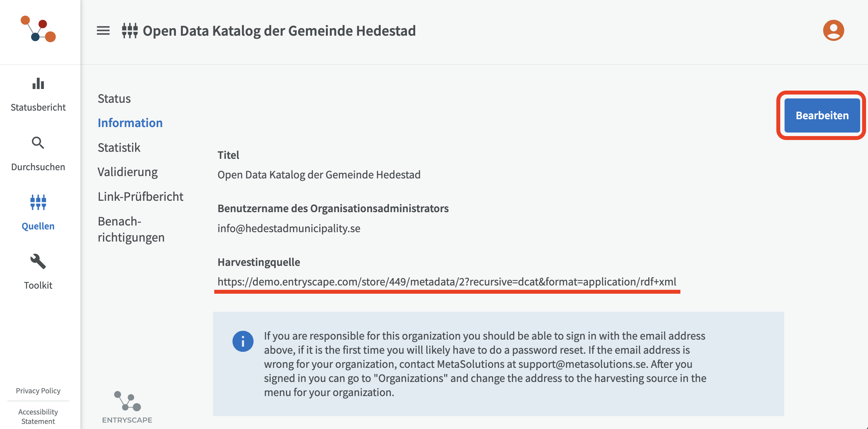The image size is (868, 429).
Task: Open the Harvestingquelle URL link
Action: [x=447, y=282]
